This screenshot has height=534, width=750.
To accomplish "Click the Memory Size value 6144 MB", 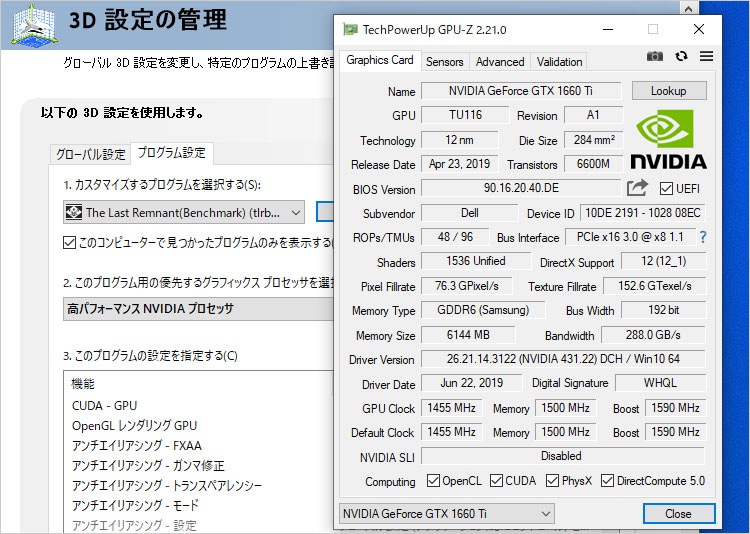I will 468,335.
